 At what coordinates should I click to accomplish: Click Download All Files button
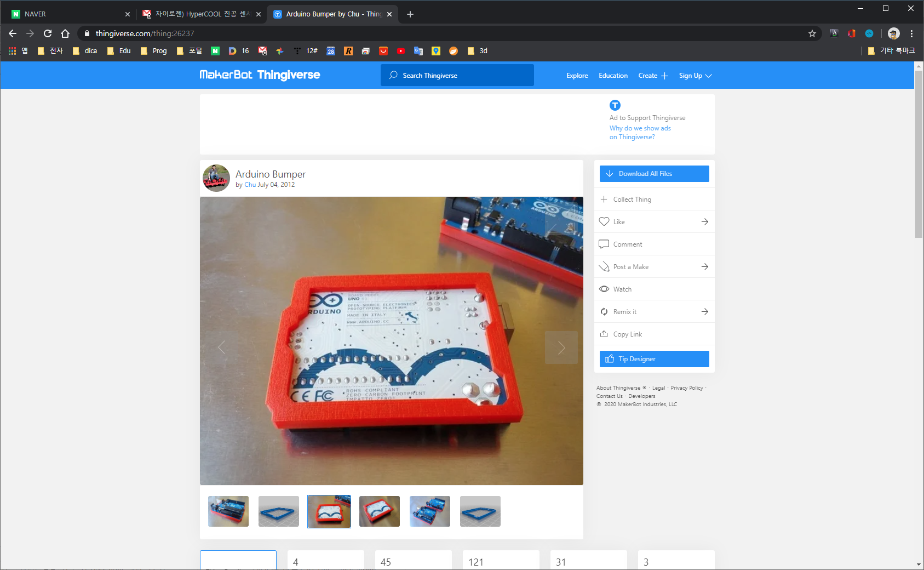[x=655, y=174]
